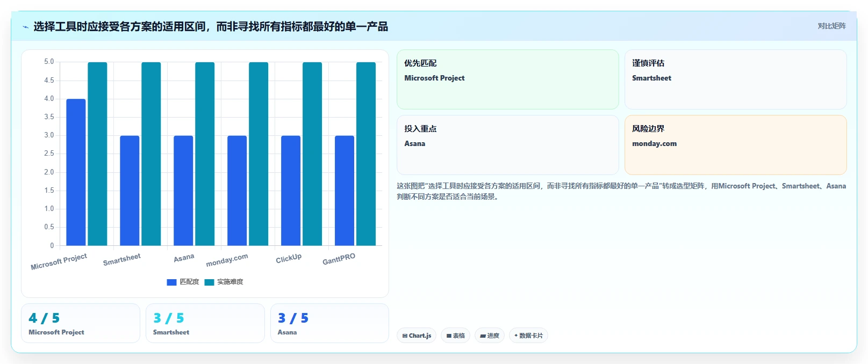868x364 pixels.
Task: Click the headline beginning 选择工具时应接受
Action: [x=211, y=27]
